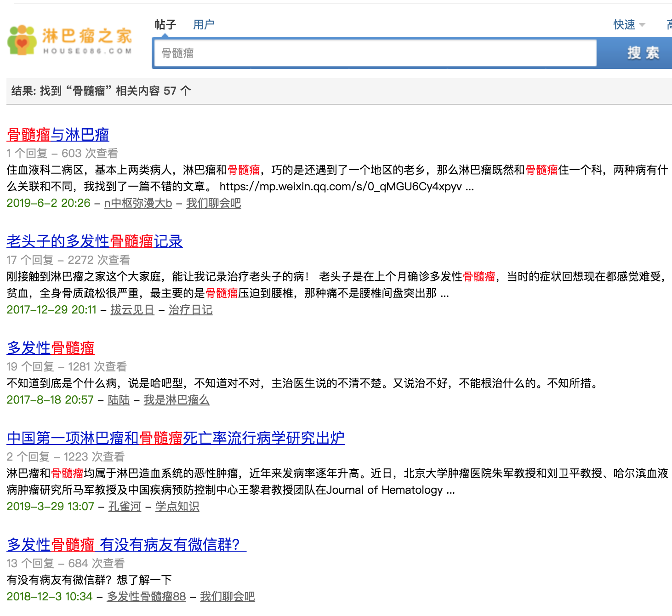
Task: Open author profile 拔云见日
Action: (132, 310)
